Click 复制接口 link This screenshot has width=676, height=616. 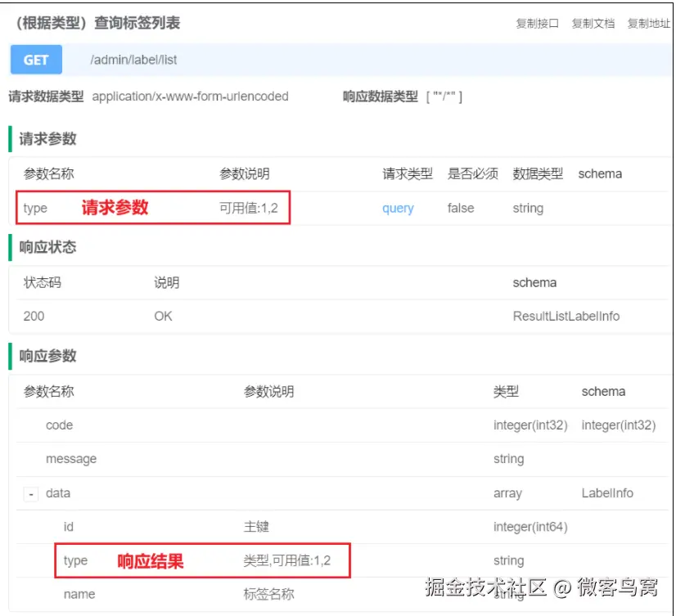tap(537, 23)
